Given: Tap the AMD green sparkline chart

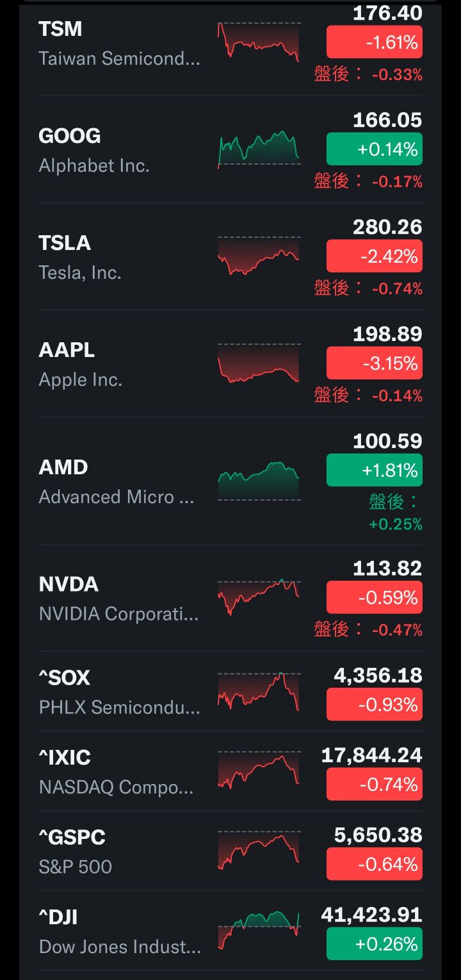Looking at the screenshot, I should (259, 481).
